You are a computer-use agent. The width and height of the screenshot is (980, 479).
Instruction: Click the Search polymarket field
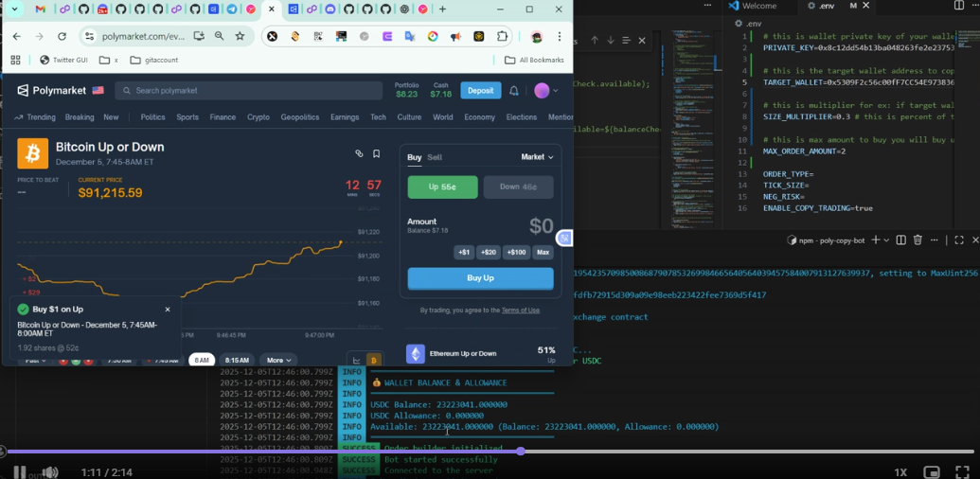point(249,91)
